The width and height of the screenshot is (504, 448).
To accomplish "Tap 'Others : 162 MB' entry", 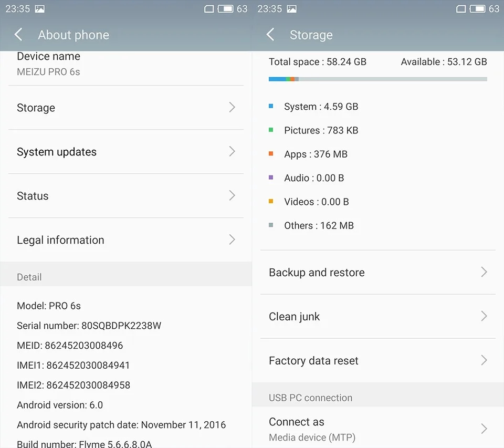I will click(x=319, y=225).
